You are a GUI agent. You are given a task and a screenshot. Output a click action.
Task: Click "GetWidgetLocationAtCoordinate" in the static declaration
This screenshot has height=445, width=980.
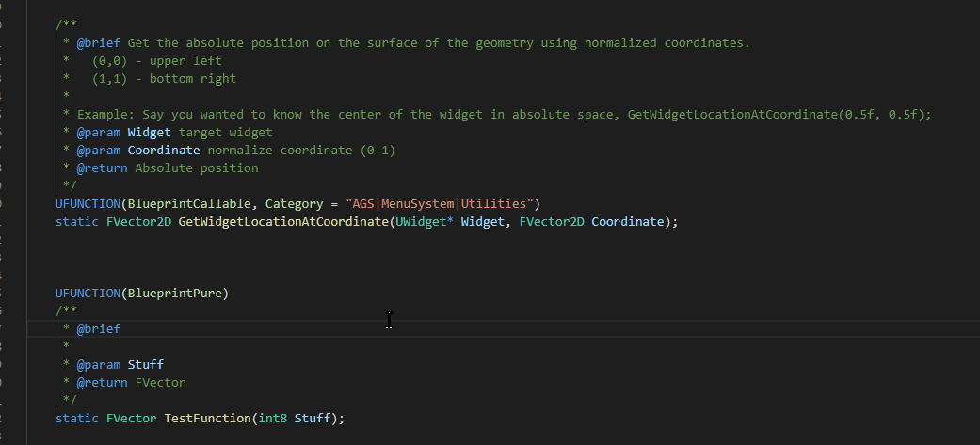point(283,222)
